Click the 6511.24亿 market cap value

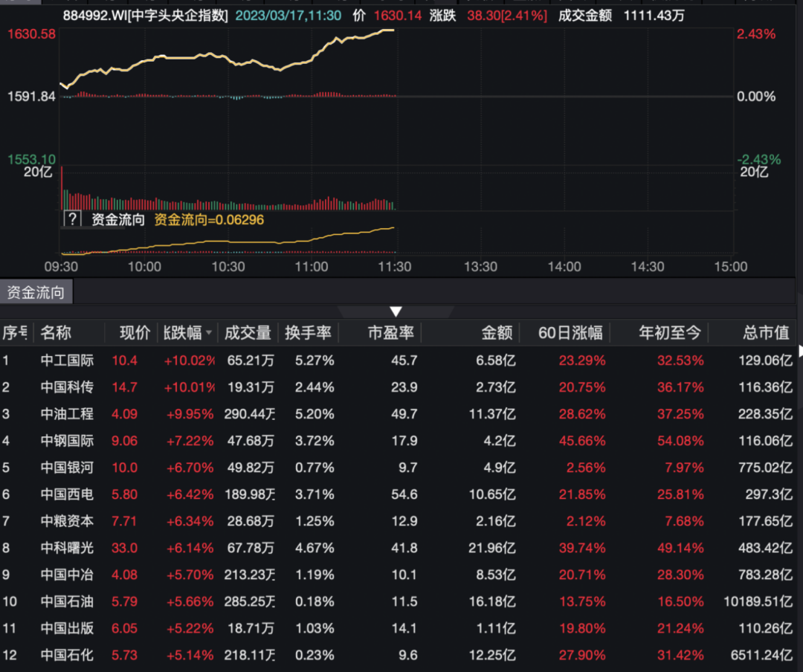pyautogui.click(x=761, y=655)
